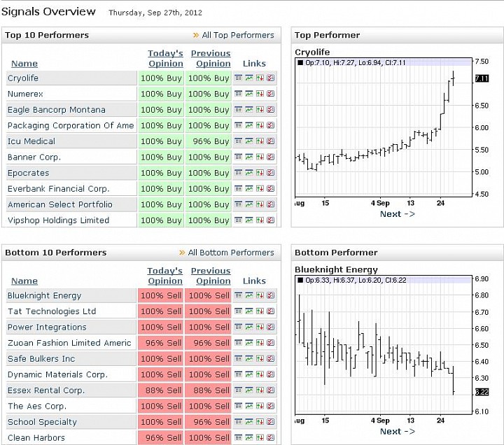Open the line chart icon for Safe Bulkers Inc
The image size is (504, 445).
click(x=249, y=358)
